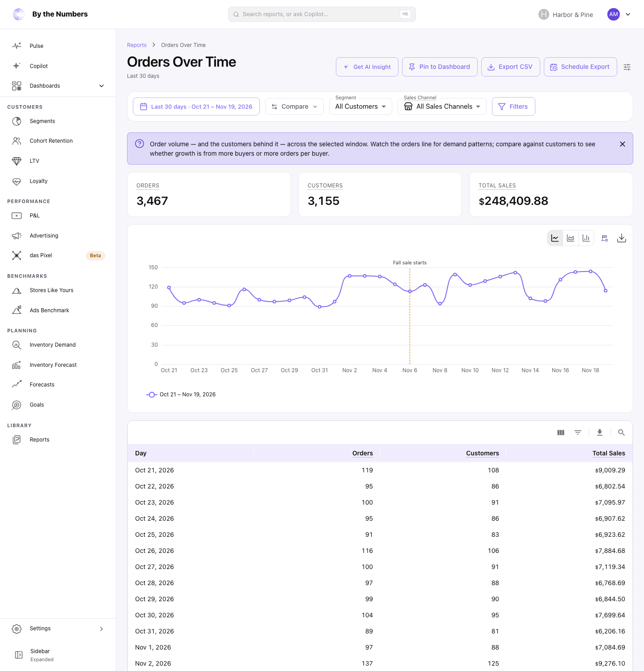Pin report to Dashboard
Screen dimensions: 644x671
[440, 67]
